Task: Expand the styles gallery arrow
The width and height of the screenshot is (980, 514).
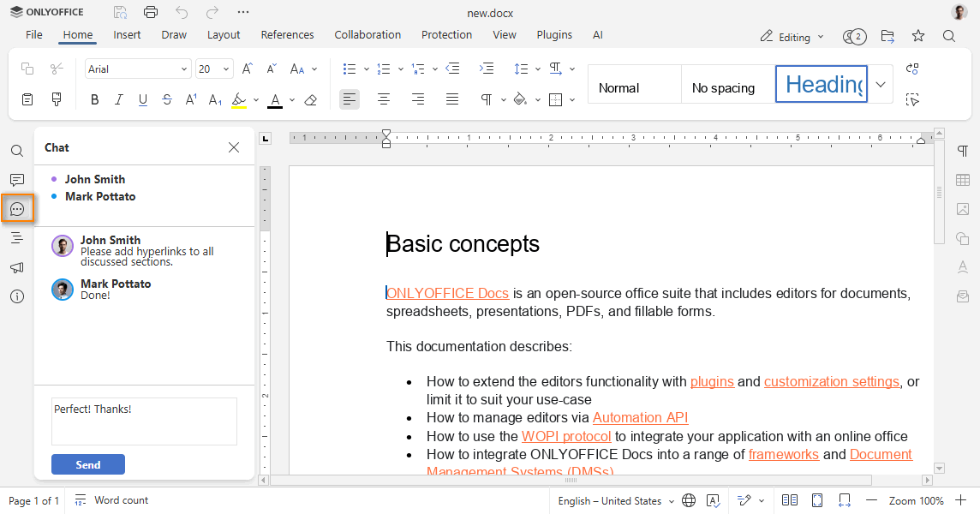Action: click(881, 85)
